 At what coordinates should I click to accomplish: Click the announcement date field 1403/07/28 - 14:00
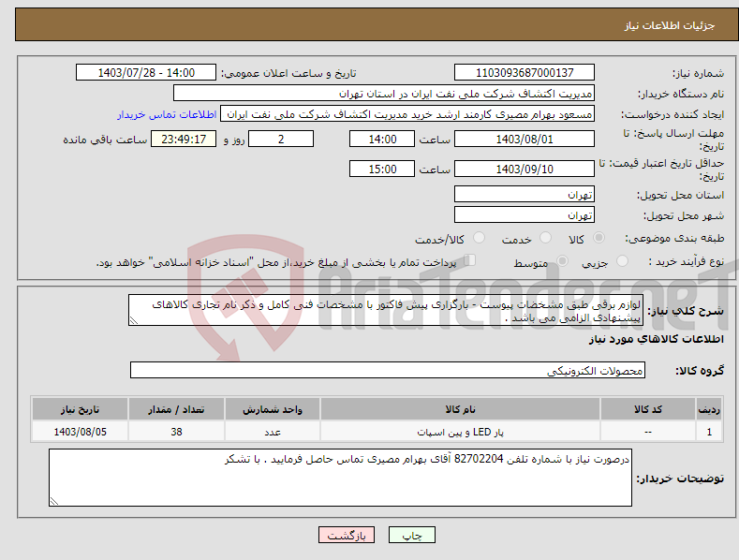tap(146, 73)
